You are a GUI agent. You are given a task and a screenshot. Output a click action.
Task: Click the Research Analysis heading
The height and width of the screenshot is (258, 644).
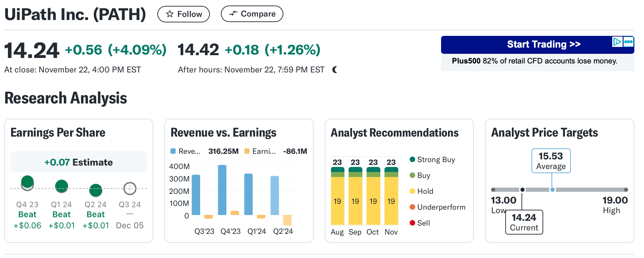[x=66, y=98]
